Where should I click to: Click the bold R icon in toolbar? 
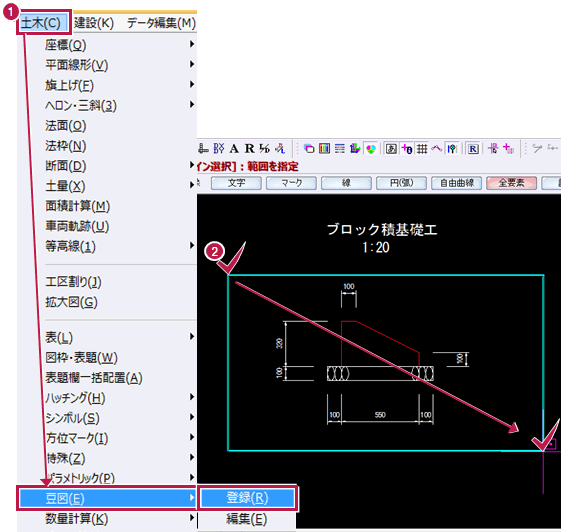pyautogui.click(x=249, y=148)
